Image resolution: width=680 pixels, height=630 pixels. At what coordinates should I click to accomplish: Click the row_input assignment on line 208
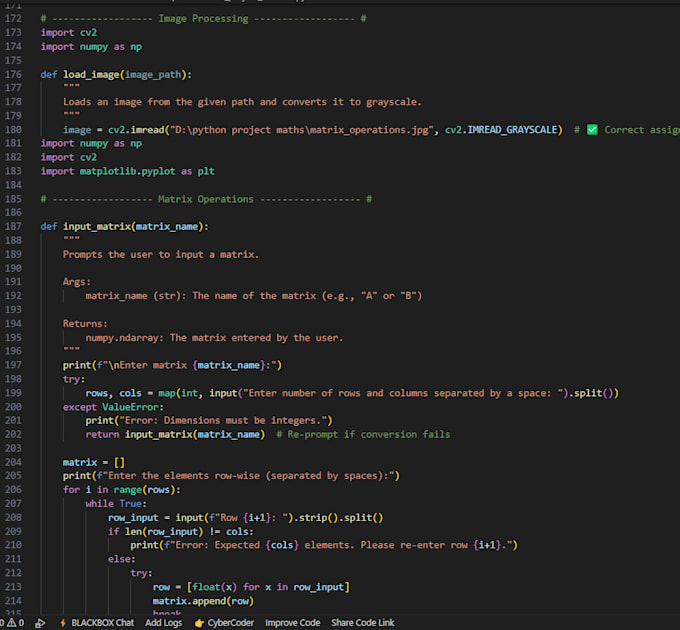coord(245,518)
